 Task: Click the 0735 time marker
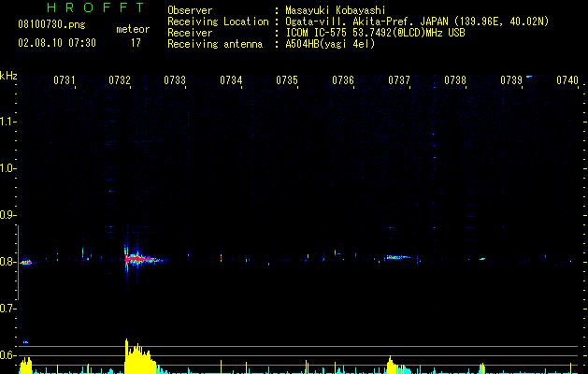(287, 79)
